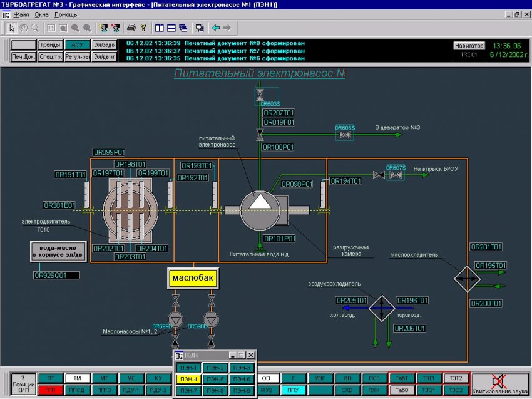Click the вода-масло в корпусе эл/дв indicator
This screenshot has height=399, width=532.
(x=58, y=251)
